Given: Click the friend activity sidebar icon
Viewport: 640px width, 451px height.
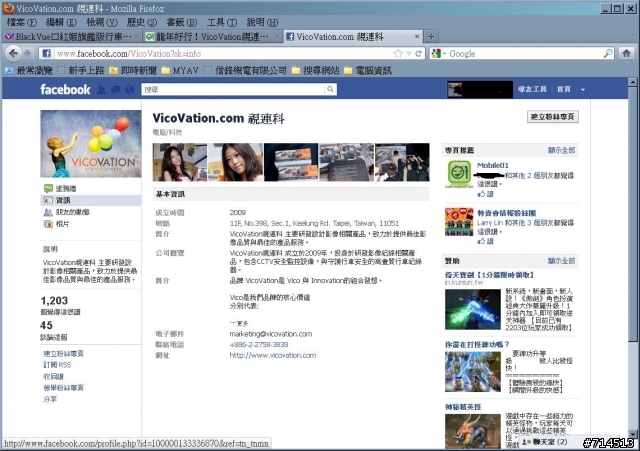Looking at the screenshot, I should [48, 212].
